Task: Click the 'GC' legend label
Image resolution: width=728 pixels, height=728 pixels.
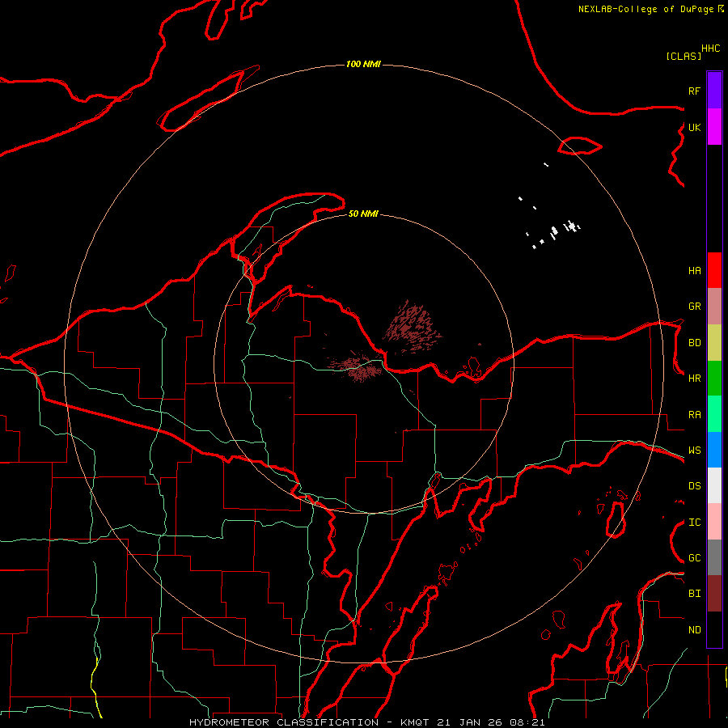Action: [x=695, y=558]
